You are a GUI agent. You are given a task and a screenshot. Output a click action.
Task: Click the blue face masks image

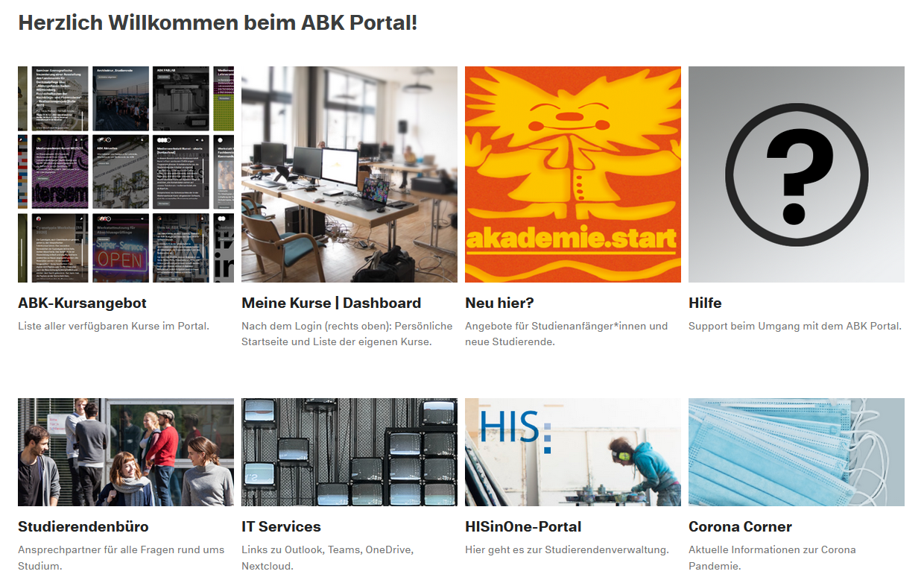pyautogui.click(x=797, y=452)
